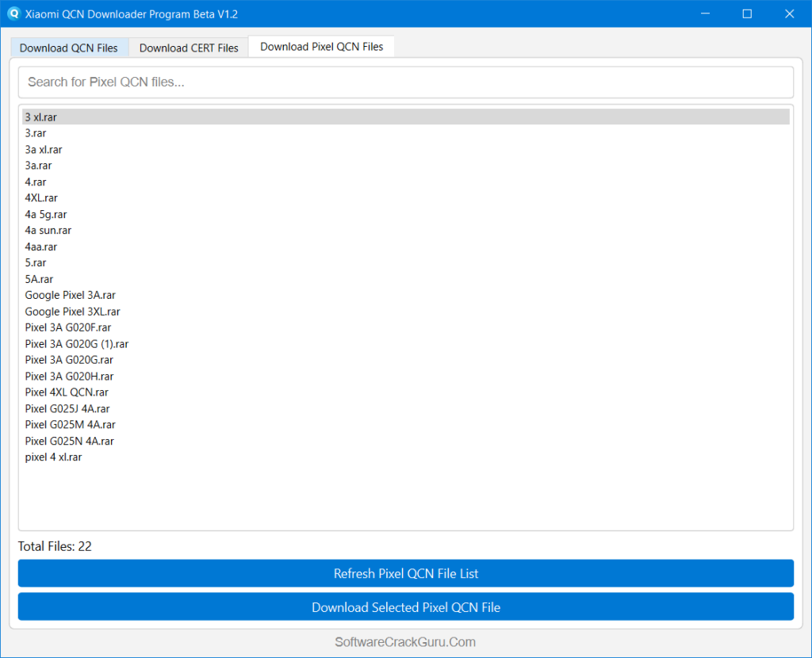Screen dimensions: 812x658
Task: Select 4aa.rar from the list
Action: (x=406, y=247)
